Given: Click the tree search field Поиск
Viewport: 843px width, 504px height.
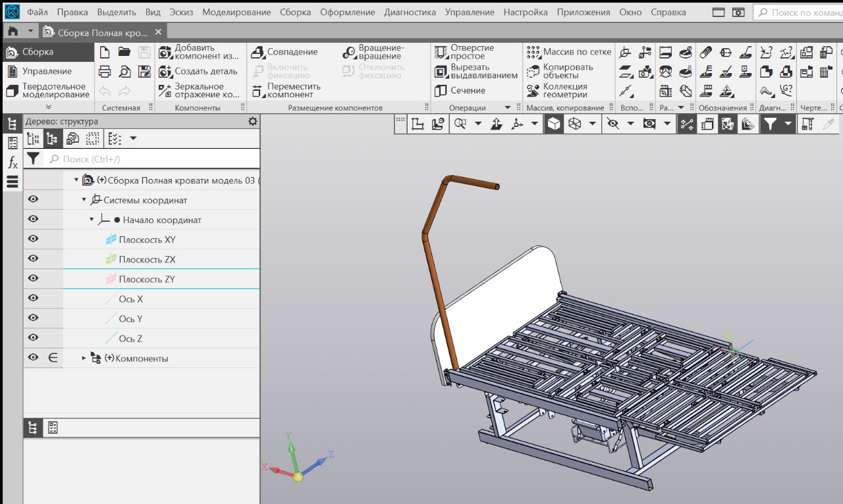Looking at the screenshot, I should click(151, 159).
